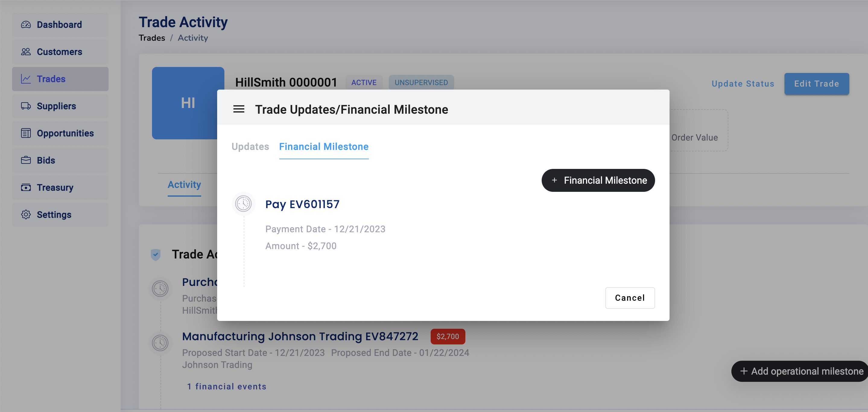
Task: Click the Opportunities list icon
Action: [26, 133]
